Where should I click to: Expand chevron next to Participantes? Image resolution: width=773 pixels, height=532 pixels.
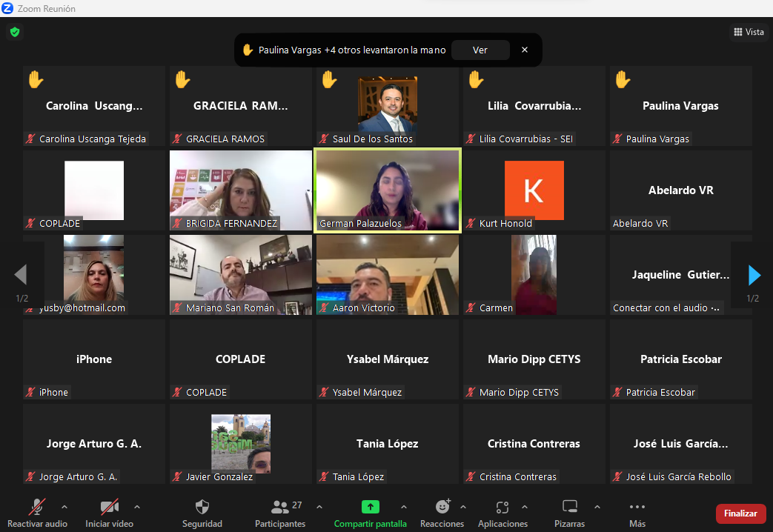[x=319, y=507]
